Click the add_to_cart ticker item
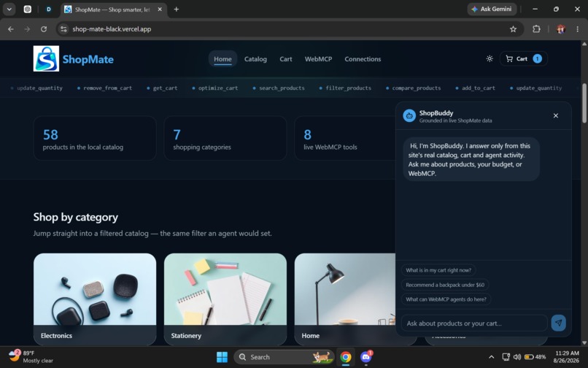The height and width of the screenshot is (368, 588). pyautogui.click(x=476, y=88)
